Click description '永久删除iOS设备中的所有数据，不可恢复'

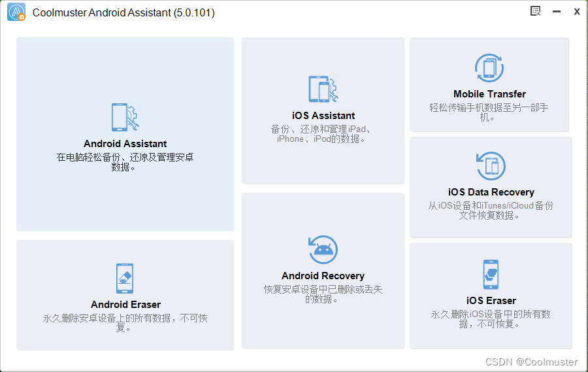pos(491,319)
